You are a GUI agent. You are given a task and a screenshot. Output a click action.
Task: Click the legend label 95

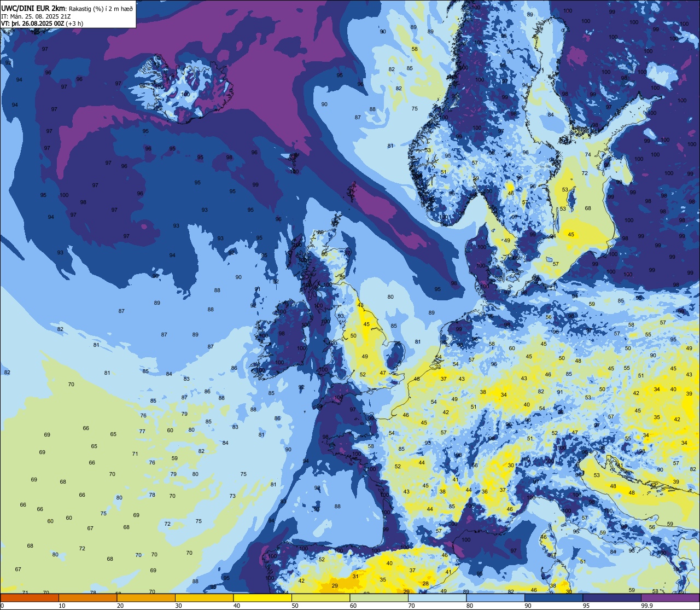tap(586, 606)
